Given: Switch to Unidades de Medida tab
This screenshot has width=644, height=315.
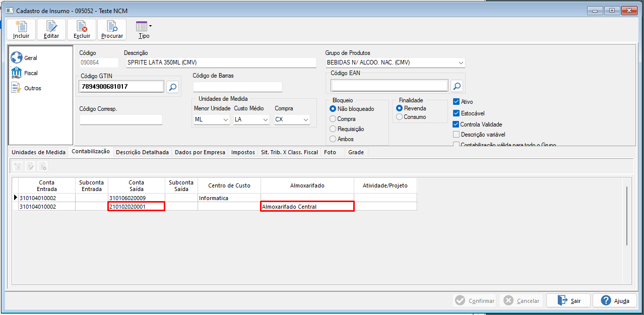Looking at the screenshot, I should click(x=39, y=152).
